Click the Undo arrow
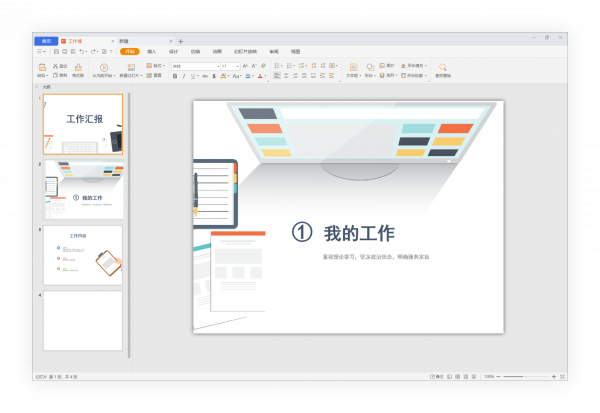600x413 pixels. (x=82, y=51)
